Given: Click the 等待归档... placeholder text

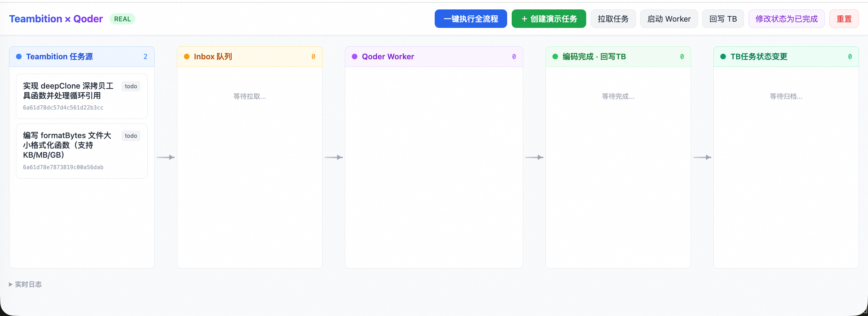Looking at the screenshot, I should pyautogui.click(x=786, y=96).
